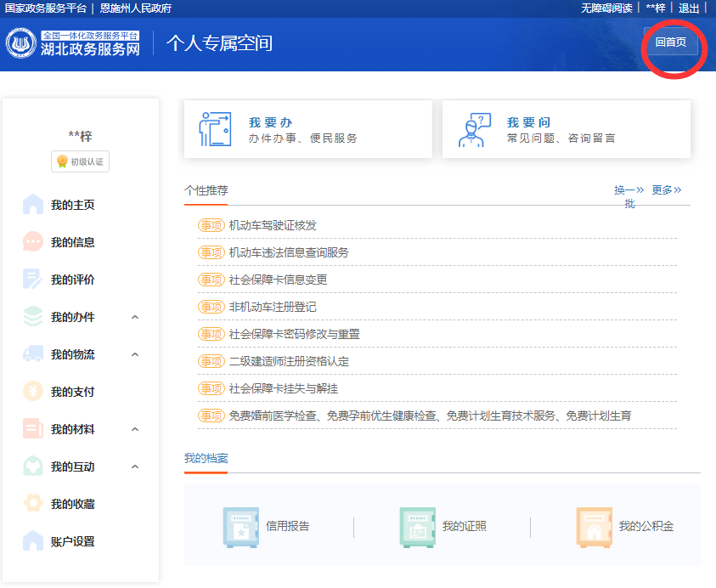Open 信用报告 archive label
716x588 pixels.
[288, 526]
